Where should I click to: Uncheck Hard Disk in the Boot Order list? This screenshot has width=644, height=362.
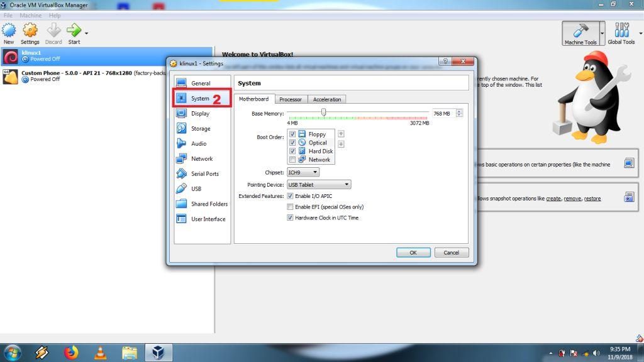(292, 151)
